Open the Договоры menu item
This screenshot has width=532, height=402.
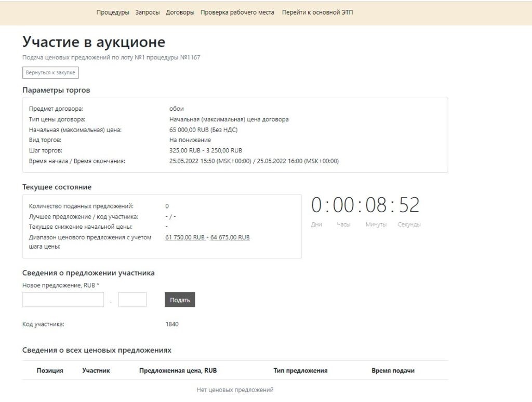click(x=180, y=12)
